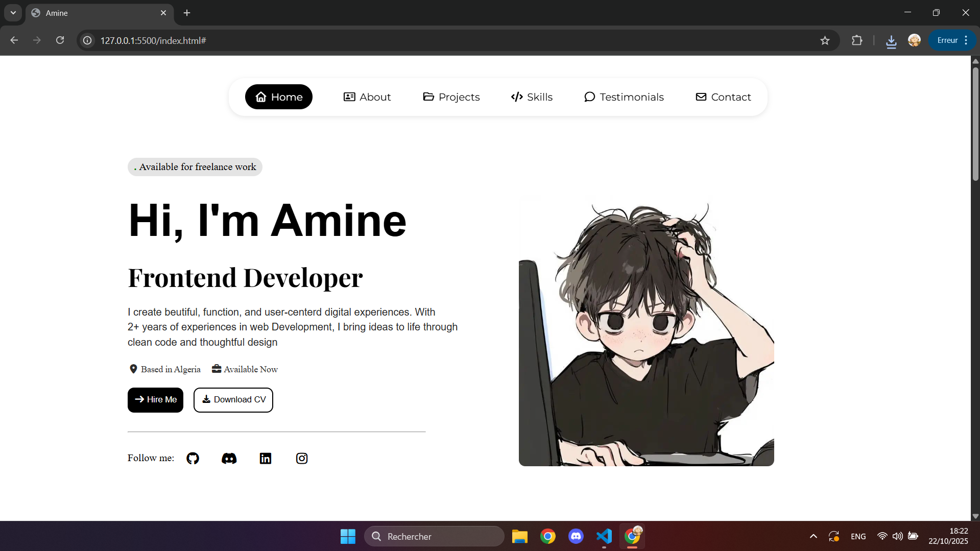The height and width of the screenshot is (551, 980).
Task: Open the tab search dropdown arrow
Action: (13, 13)
